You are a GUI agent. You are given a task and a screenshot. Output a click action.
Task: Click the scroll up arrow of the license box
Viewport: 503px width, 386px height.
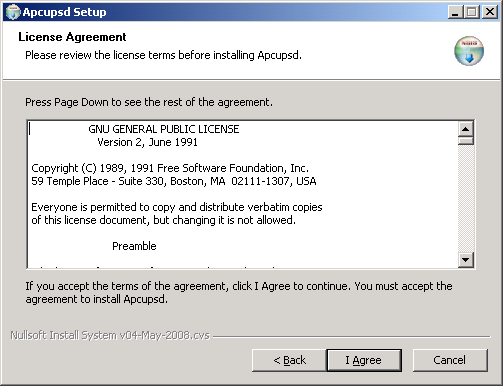coord(466,129)
